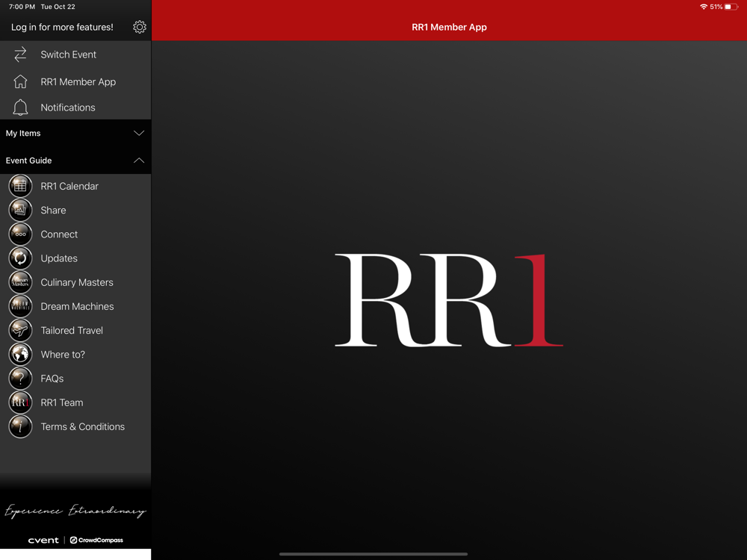This screenshot has height=560, width=747.
Task: Click the Culinary Masters icon
Action: click(20, 282)
